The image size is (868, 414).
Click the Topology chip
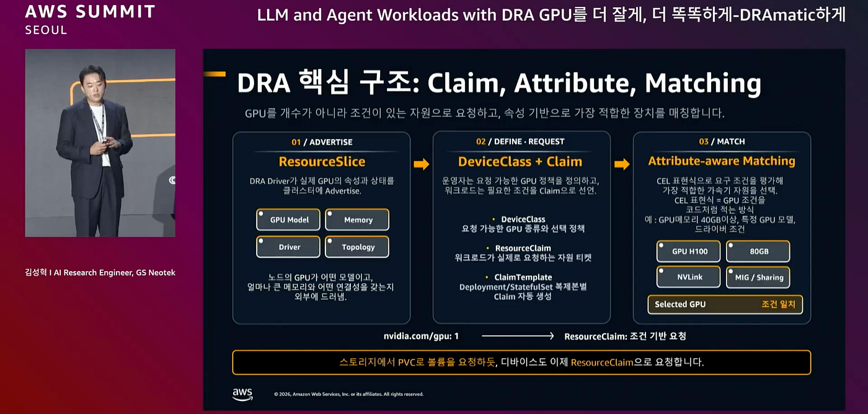[x=357, y=246]
